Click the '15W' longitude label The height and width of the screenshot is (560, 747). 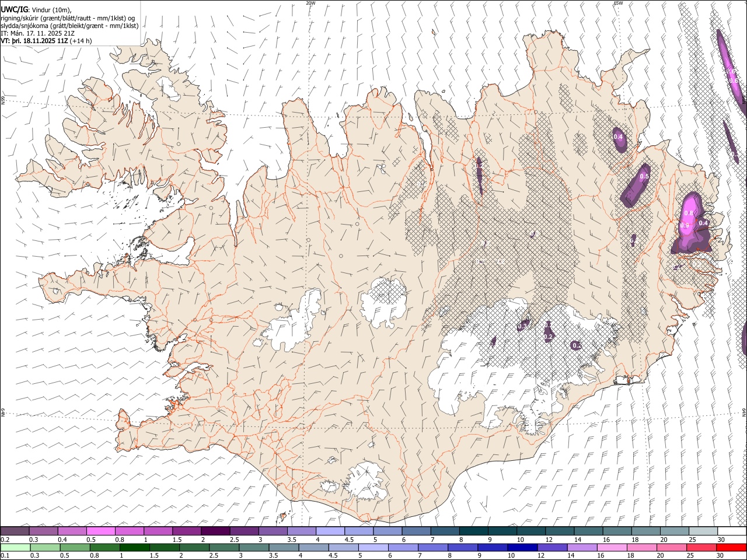617,3
